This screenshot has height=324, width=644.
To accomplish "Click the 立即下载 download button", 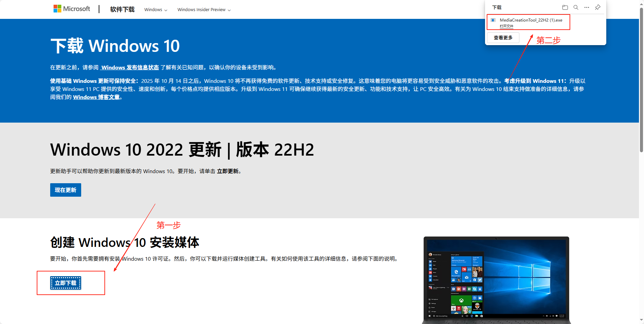I will (x=66, y=283).
